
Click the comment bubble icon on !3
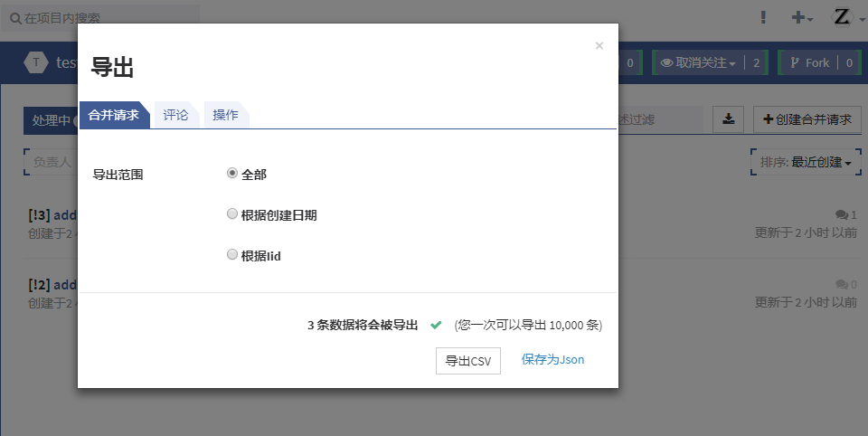[x=842, y=214]
